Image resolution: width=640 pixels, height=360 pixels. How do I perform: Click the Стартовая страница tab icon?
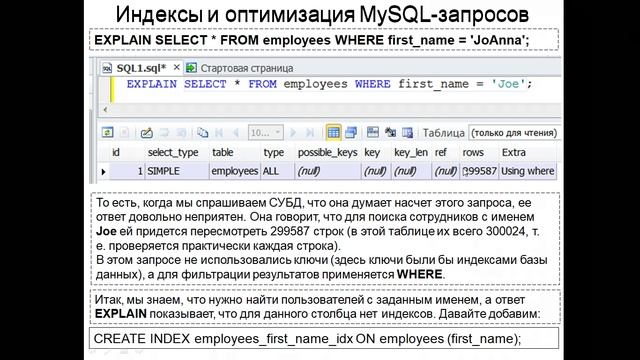click(x=191, y=68)
